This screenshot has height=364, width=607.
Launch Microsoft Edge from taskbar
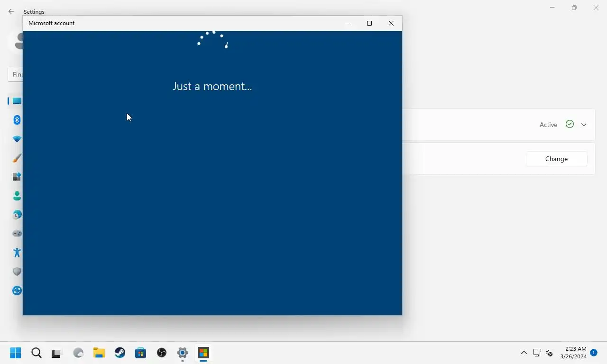pos(78,353)
